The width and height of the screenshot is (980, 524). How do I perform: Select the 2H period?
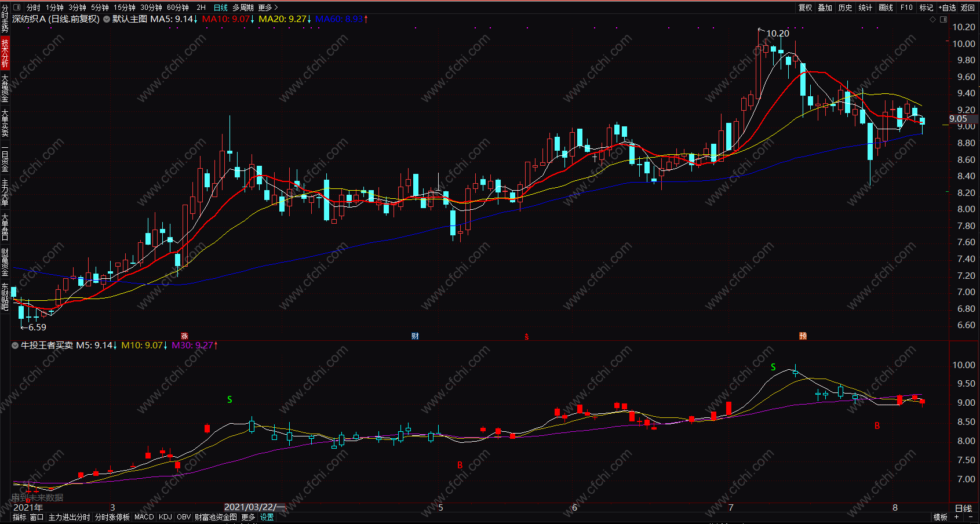tap(201, 8)
